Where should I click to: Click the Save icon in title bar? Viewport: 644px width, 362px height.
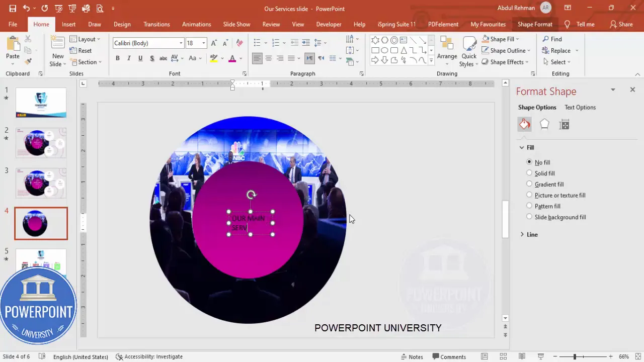coord(13,9)
